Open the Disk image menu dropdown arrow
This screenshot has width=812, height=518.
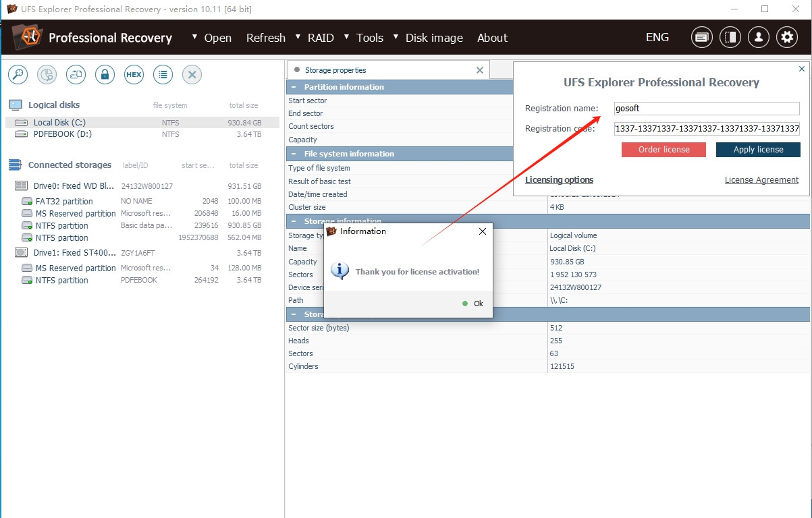[396, 36]
